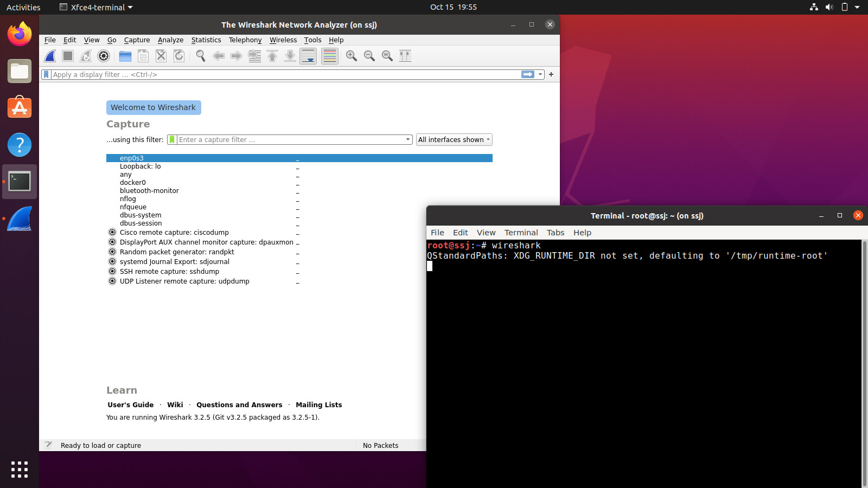This screenshot has width=868, height=488.
Task: Open Wireshark's Statistics menu
Action: click(206, 40)
